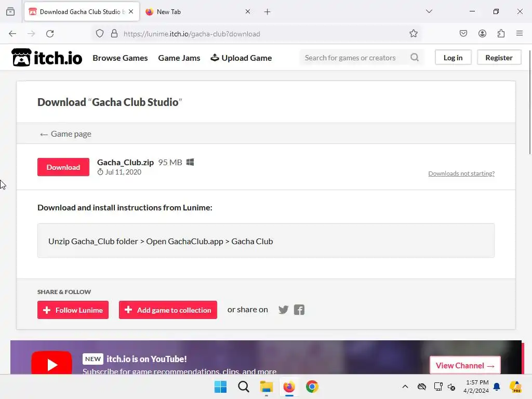Open Game Jams page
Viewport: 532px width, 399px height.
[x=179, y=58]
